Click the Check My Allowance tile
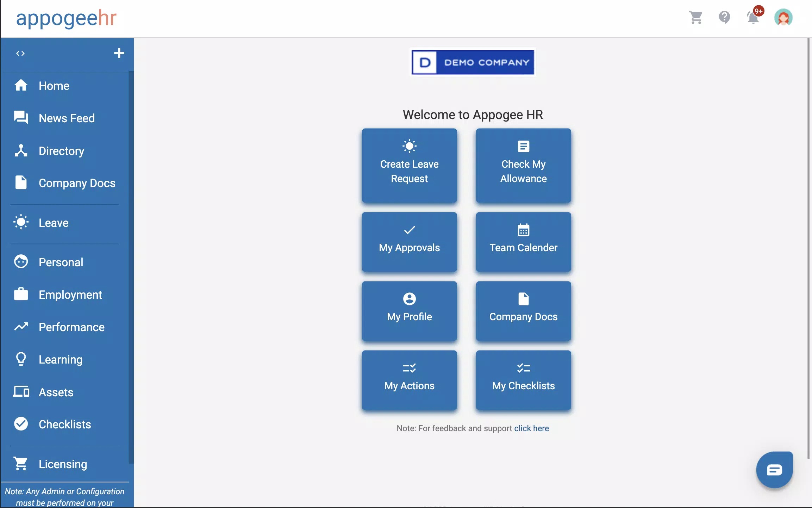The image size is (812, 508). point(523,166)
